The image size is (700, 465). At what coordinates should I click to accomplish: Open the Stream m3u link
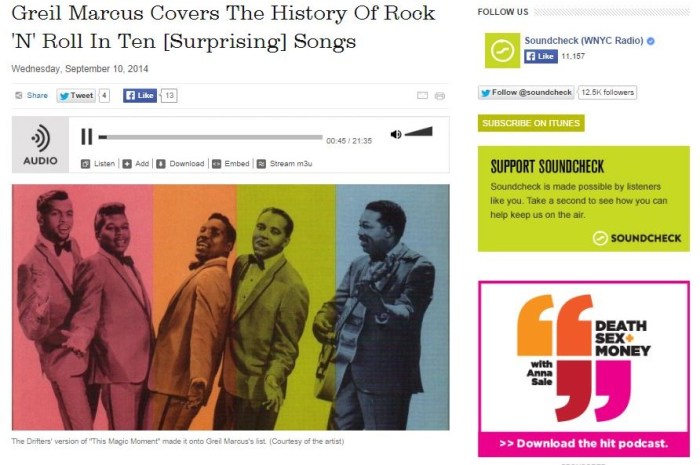pos(285,164)
